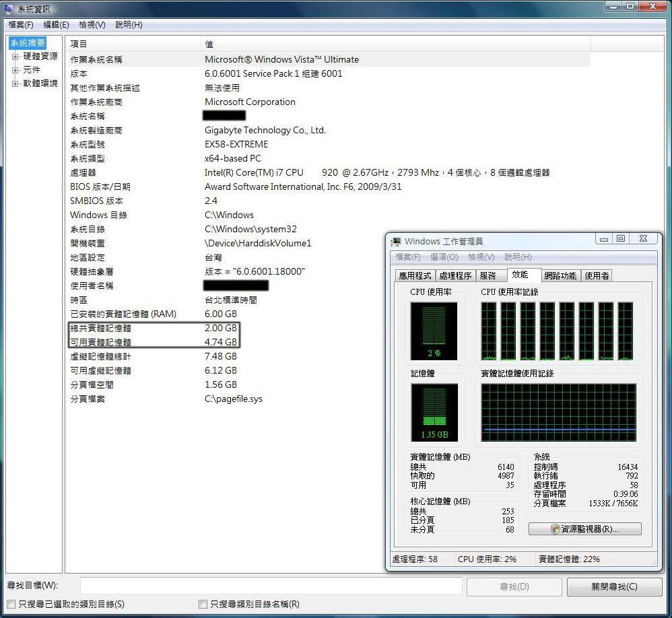Select the 作業系統名稱 row
Screen dimensions: 672x618
(329, 59)
